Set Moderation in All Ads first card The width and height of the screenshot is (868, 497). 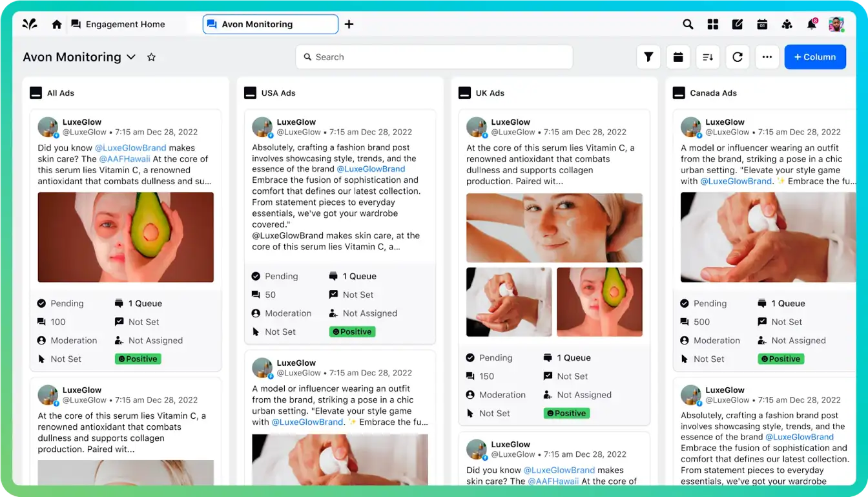point(67,341)
